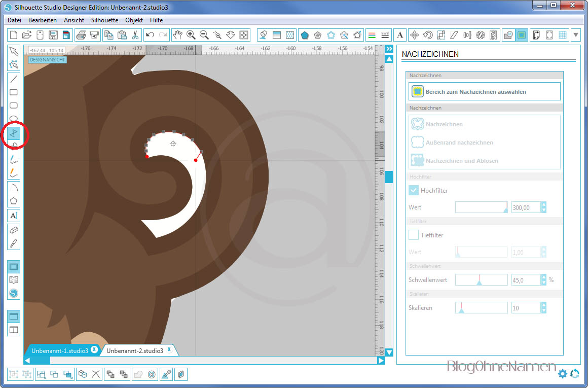Open the Objekt menu
The image size is (588, 388).
pyautogui.click(x=134, y=20)
